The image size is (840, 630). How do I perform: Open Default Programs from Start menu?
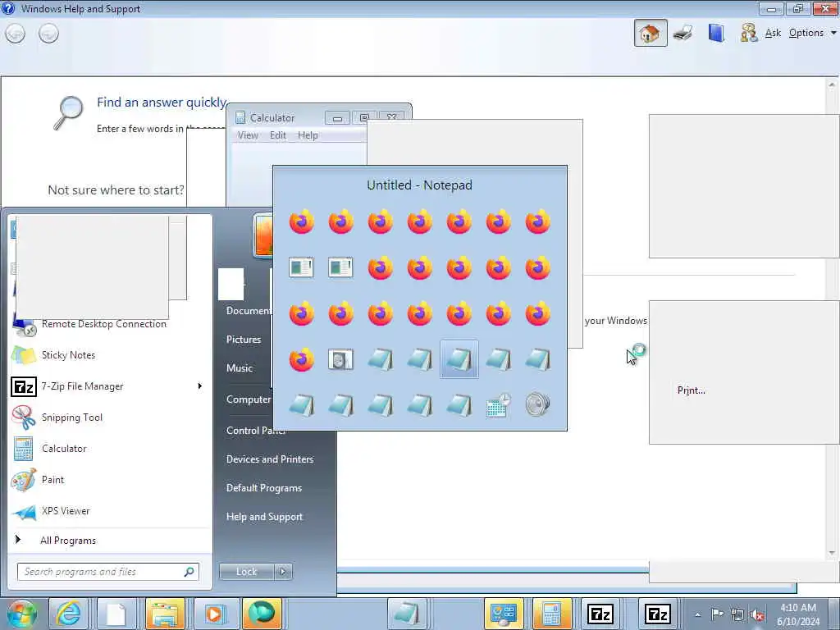[264, 488]
